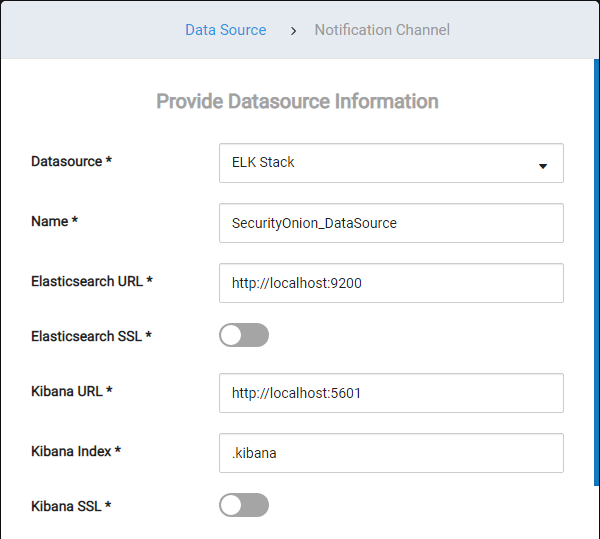The height and width of the screenshot is (539, 600).
Task: Click the Elasticsearch URL input field
Action: point(391,283)
